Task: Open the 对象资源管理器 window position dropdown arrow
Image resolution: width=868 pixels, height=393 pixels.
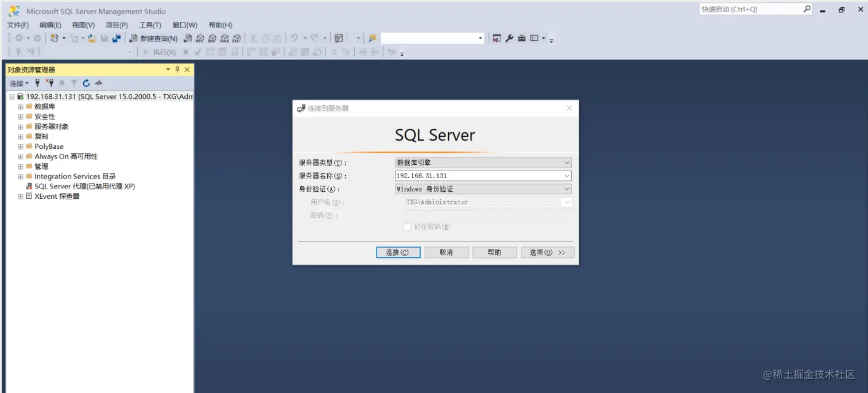Action: tap(168, 70)
